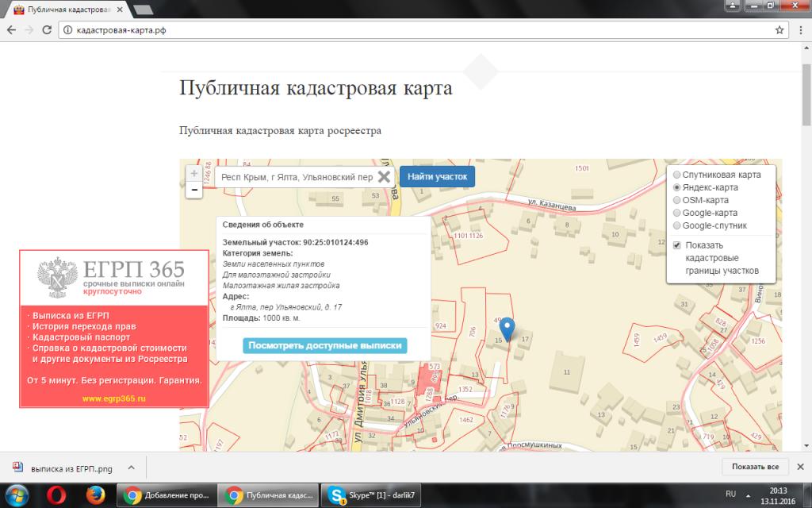This screenshot has width=812, height=508.
Task: View site information icon in address bar
Action: 68,30
